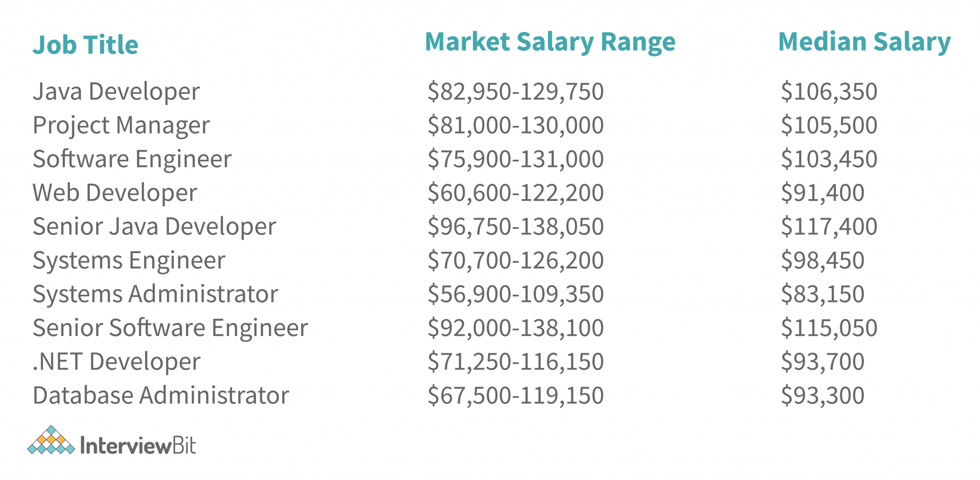Click the Systems Engineer job title
This screenshot has height=480, width=980.
click(x=129, y=260)
